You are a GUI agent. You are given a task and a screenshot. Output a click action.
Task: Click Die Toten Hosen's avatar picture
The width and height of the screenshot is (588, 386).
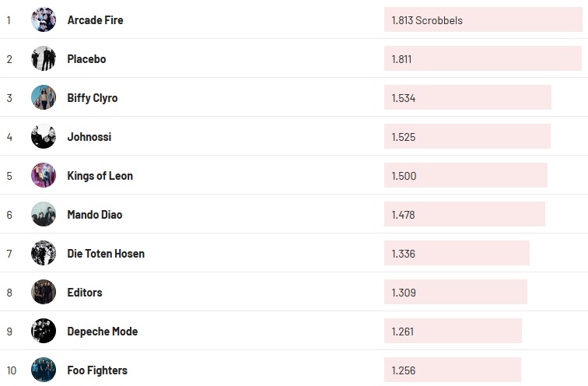pos(44,253)
